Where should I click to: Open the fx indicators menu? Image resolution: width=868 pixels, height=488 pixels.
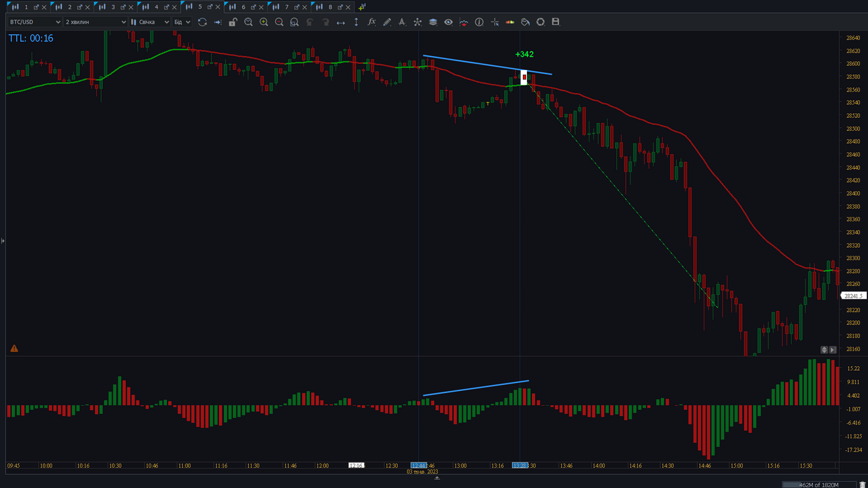click(x=371, y=22)
